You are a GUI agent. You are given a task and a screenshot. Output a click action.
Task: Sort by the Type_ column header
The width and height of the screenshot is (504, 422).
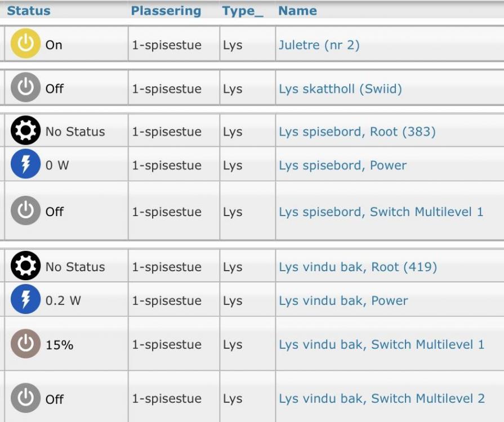pyautogui.click(x=242, y=11)
